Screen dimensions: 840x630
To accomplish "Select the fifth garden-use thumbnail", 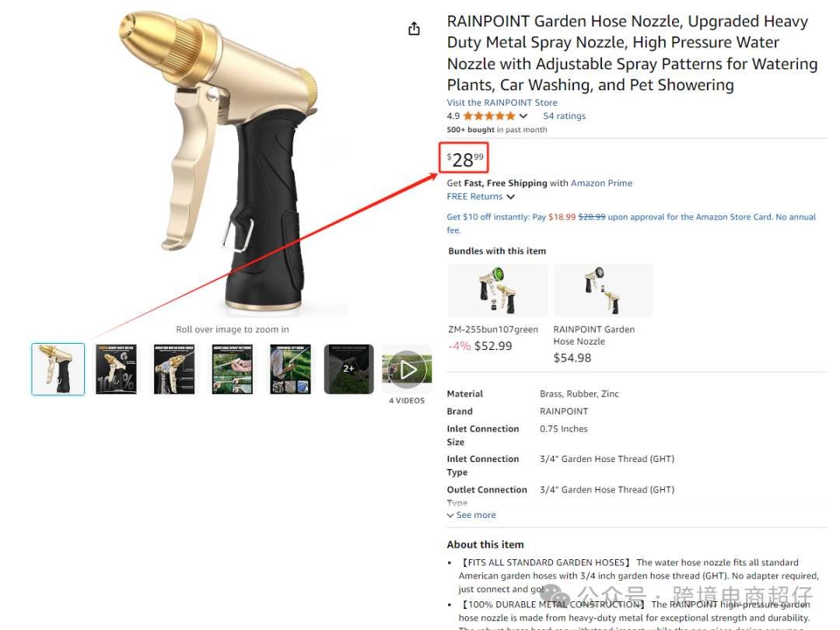I will click(x=290, y=369).
